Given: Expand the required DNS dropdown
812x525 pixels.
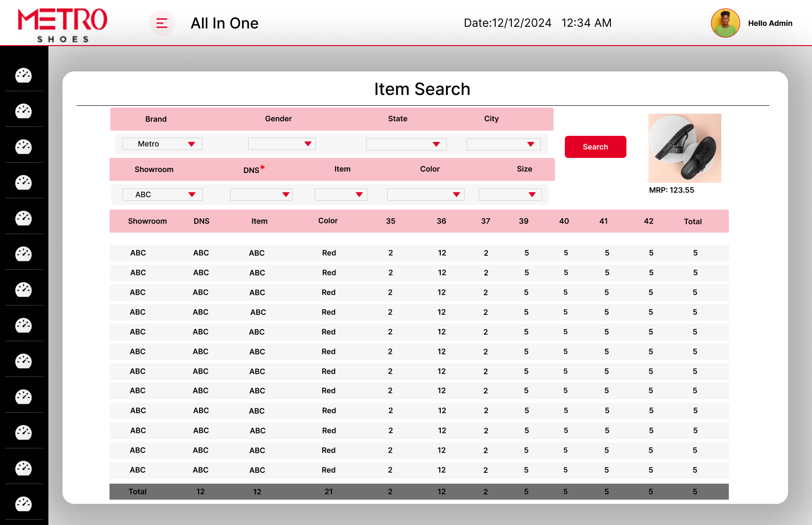Looking at the screenshot, I should tap(261, 195).
